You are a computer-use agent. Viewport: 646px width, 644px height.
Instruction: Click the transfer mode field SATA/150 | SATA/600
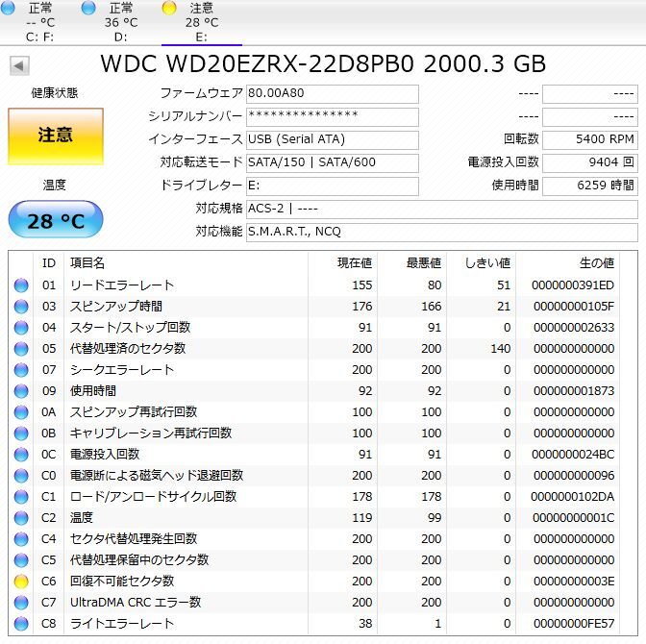coord(333,163)
